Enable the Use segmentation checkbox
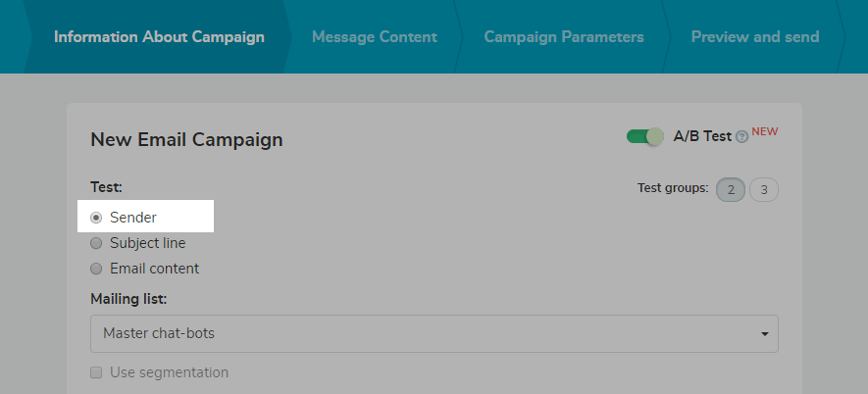This screenshot has height=394, width=868. pyautogui.click(x=96, y=372)
